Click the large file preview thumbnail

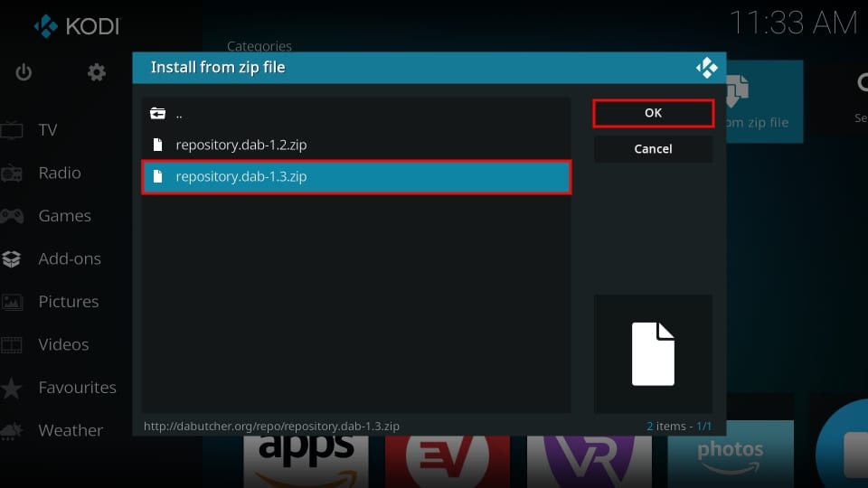(653, 354)
